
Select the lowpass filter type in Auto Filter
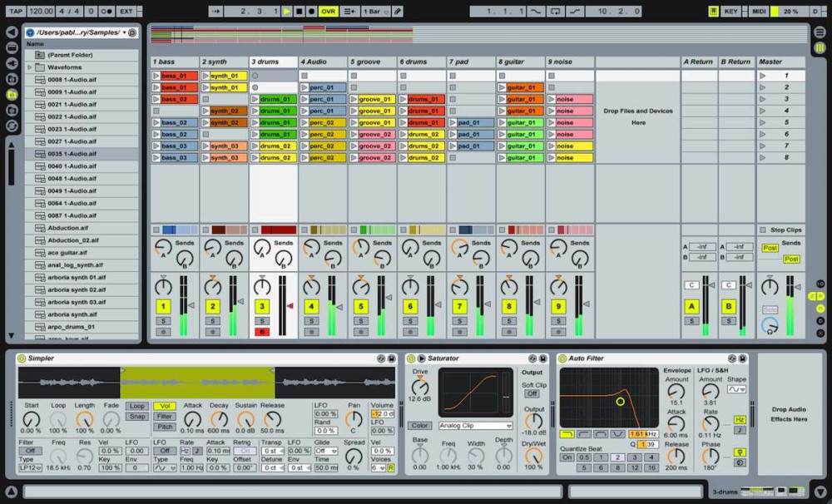click(566, 433)
